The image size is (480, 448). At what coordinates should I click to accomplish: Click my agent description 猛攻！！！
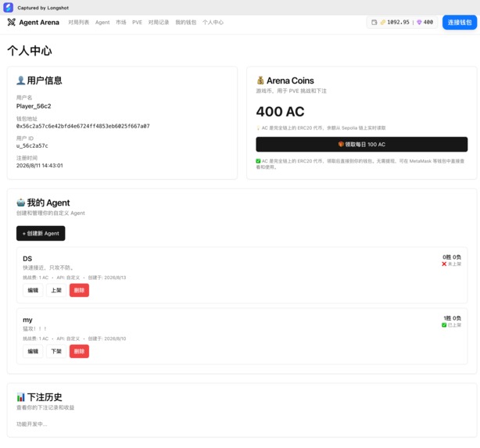click(34, 328)
